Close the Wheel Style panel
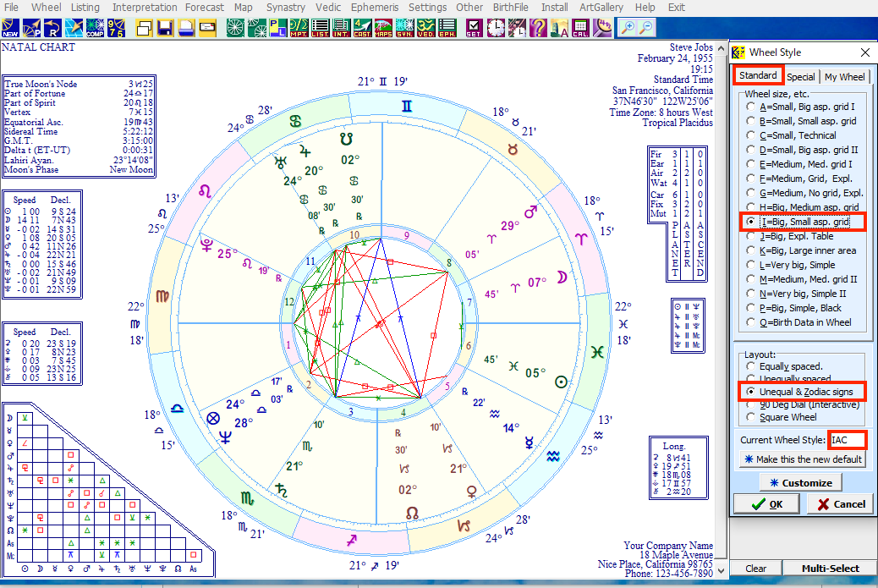878x588 pixels. point(865,52)
